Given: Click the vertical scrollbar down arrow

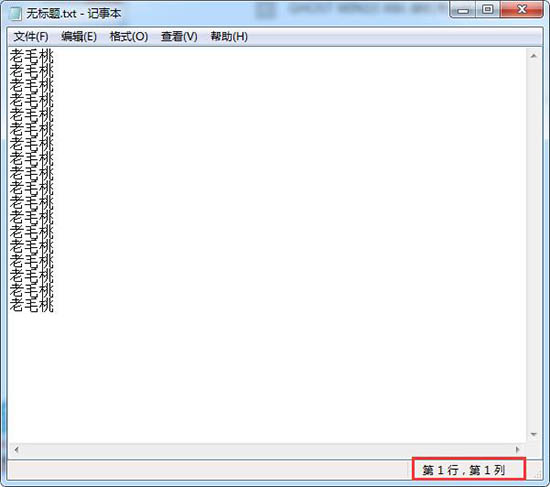Looking at the screenshot, I should tap(534, 434).
